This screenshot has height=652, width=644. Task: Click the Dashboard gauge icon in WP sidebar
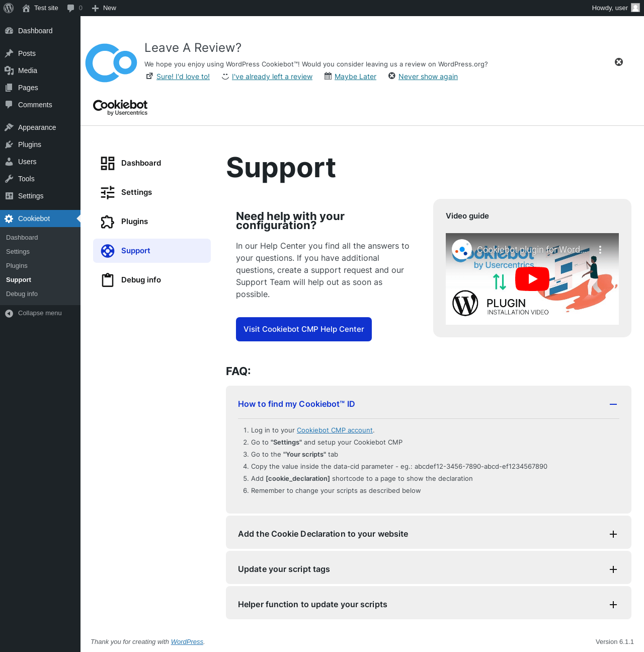click(x=9, y=31)
